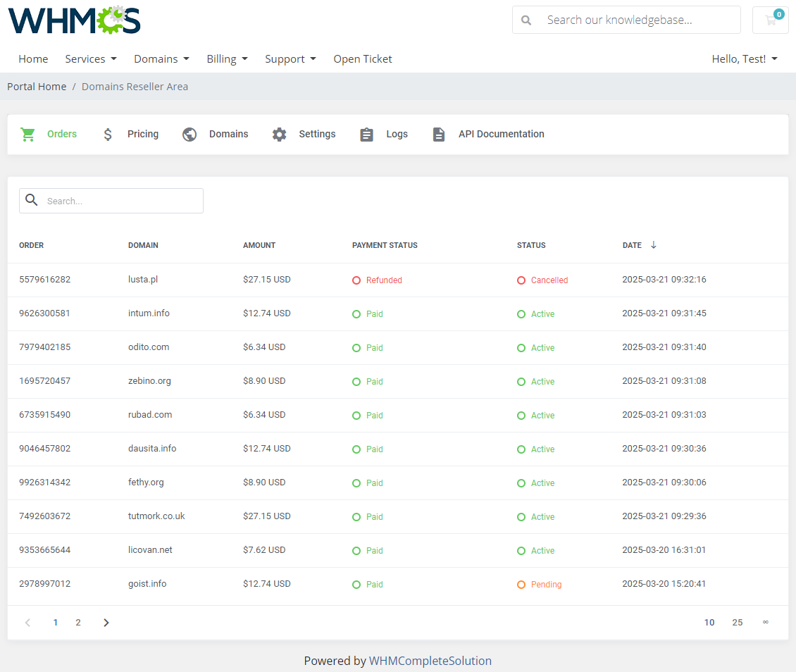796x672 pixels.
Task: Select the Pricing dollar icon
Action: 107,134
